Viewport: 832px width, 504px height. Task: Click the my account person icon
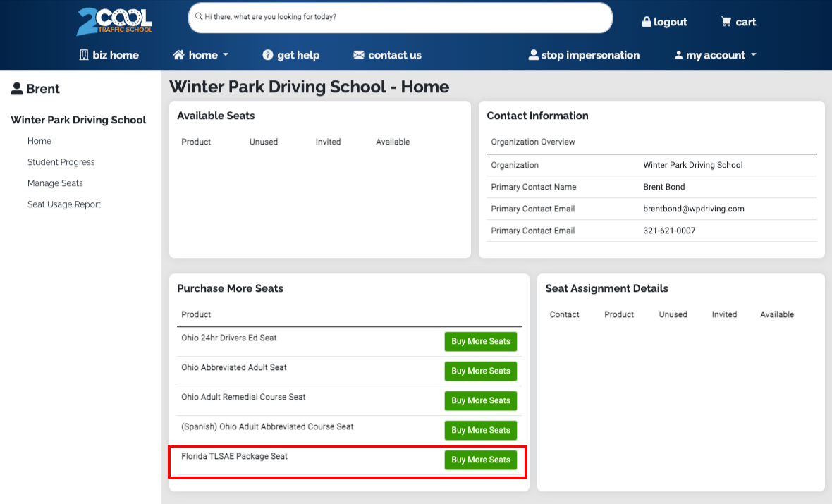coord(678,55)
